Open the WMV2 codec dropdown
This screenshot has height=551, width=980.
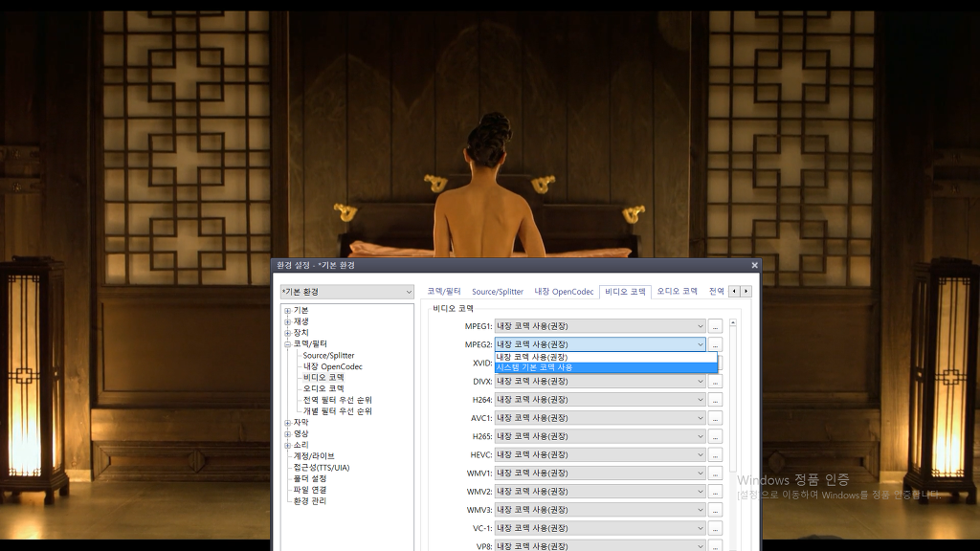(600, 492)
